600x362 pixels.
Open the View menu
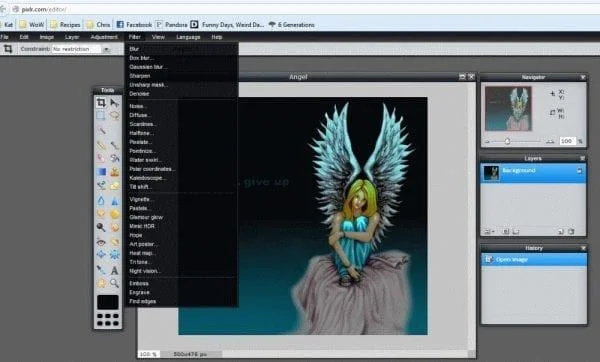click(158, 37)
